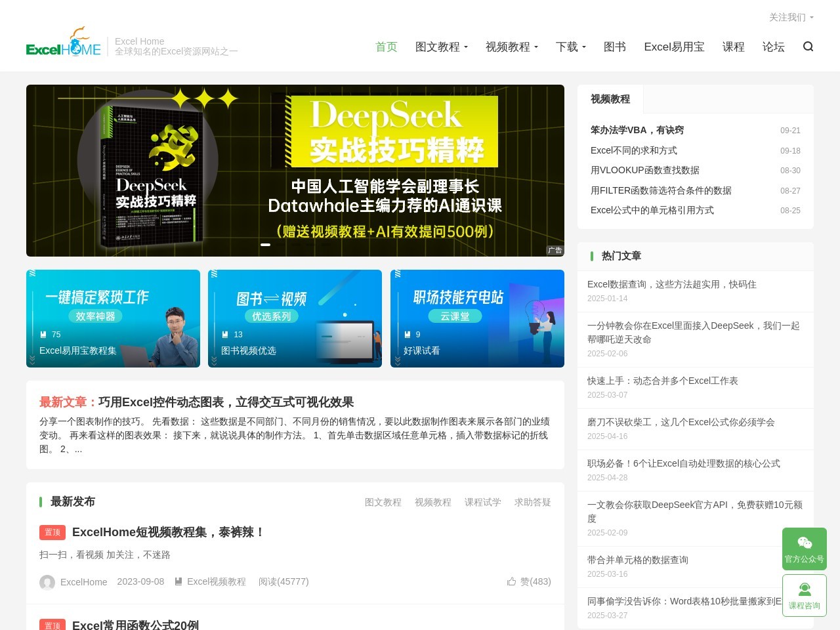The height and width of the screenshot is (630, 840).
Task: Click the thumbs-up like icon
Action: point(511,581)
